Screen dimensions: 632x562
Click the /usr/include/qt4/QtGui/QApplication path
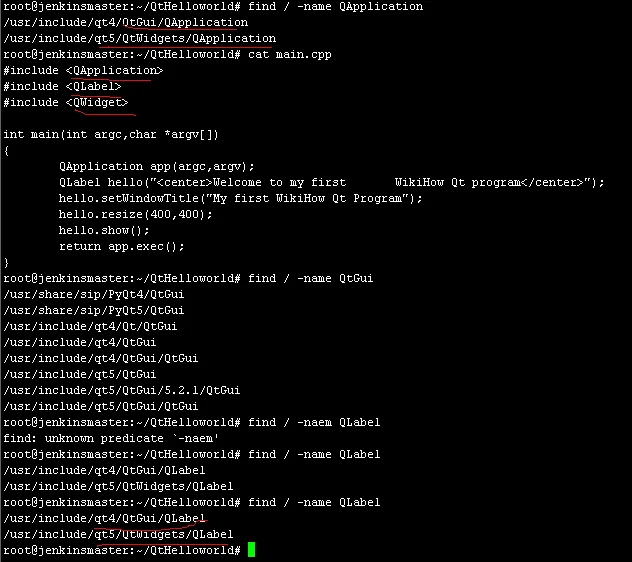point(126,23)
